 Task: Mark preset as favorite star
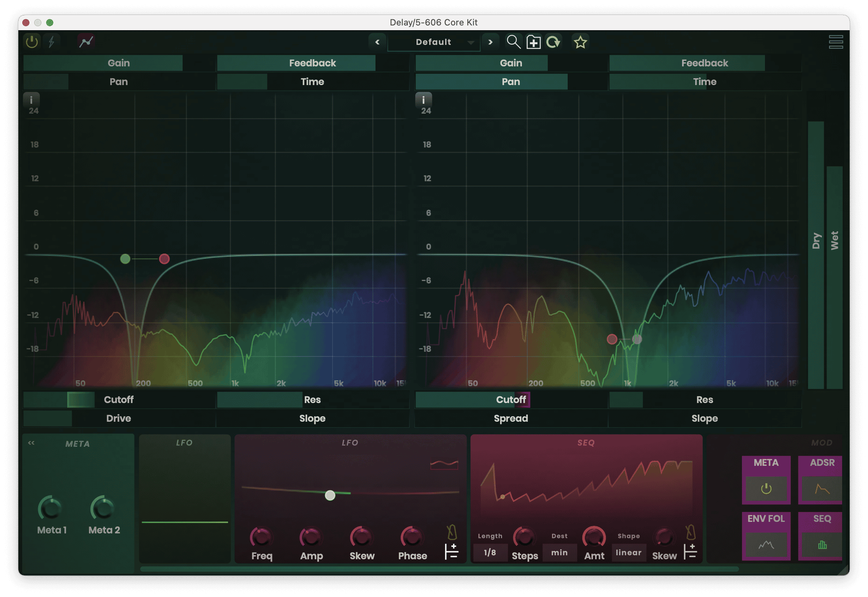click(580, 42)
